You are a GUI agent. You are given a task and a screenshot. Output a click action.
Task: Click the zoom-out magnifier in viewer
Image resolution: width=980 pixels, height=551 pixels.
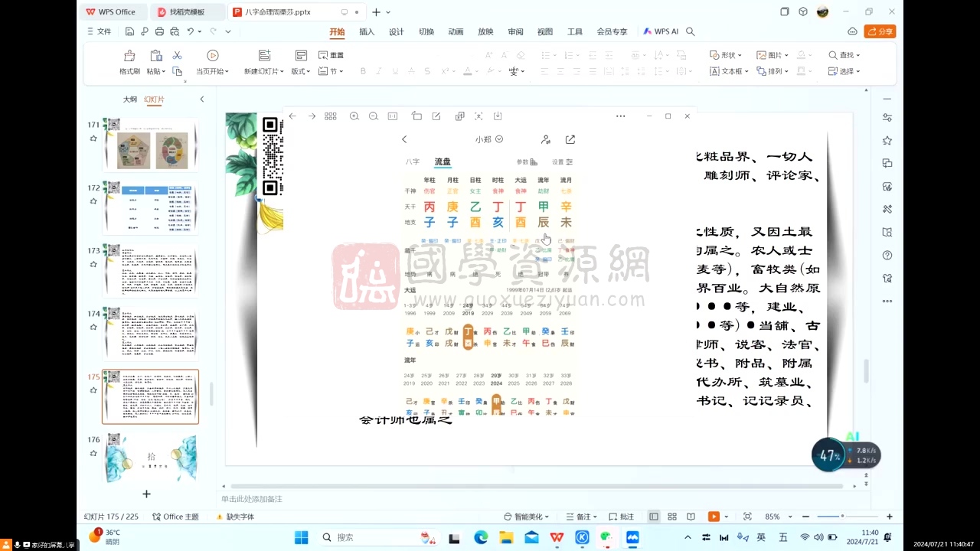tap(373, 116)
